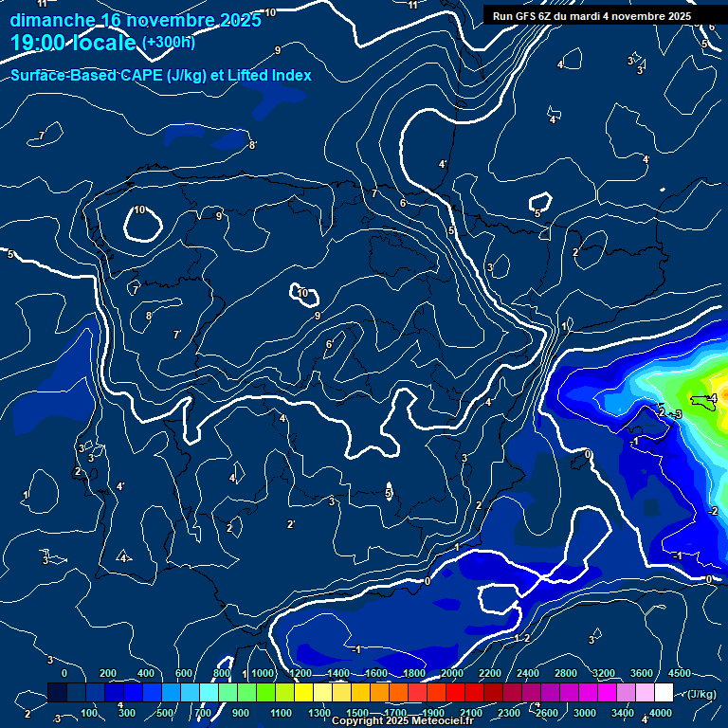This screenshot has height=728, width=728.
Task: Click the '2000' legend value
Action: point(452,673)
